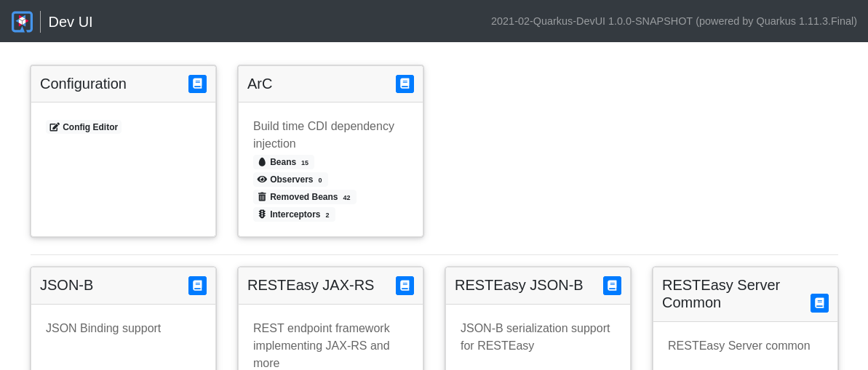Open RESTEasy Server Common guide book icon
868x370 pixels.
coord(819,303)
